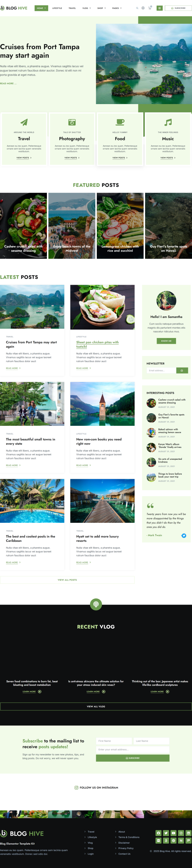Expand the Pages dropdown menu
The width and height of the screenshot is (192, 868).
point(117,8)
